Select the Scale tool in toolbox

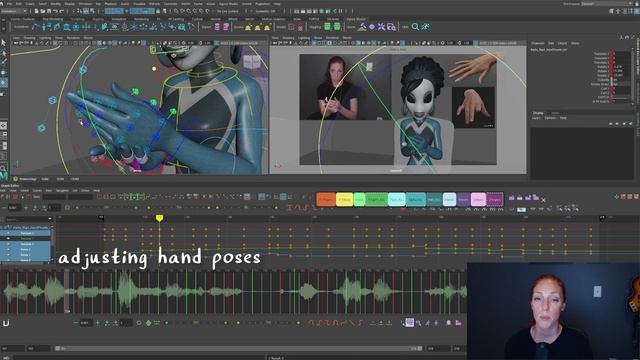[3, 93]
